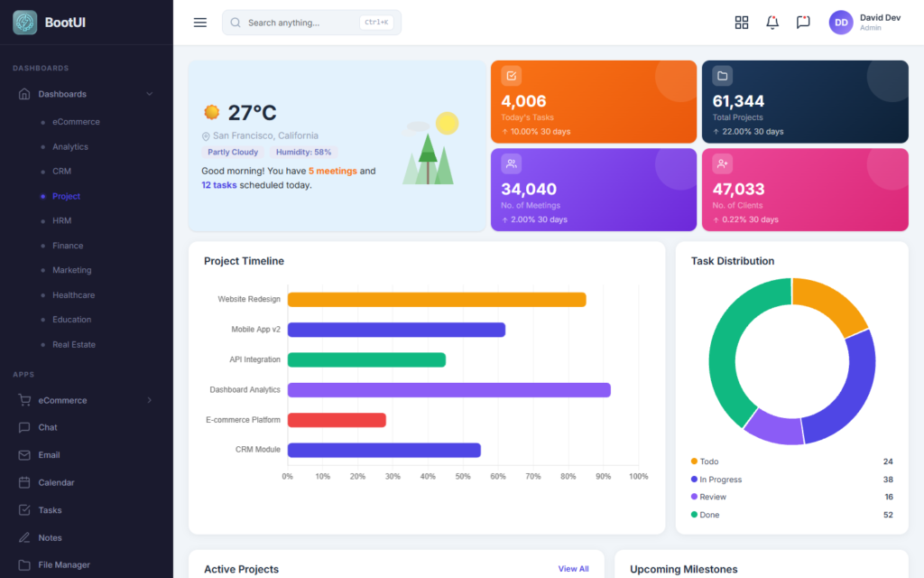The width and height of the screenshot is (924, 578).
Task: Select Analytics in the sidebar
Action: coord(70,146)
